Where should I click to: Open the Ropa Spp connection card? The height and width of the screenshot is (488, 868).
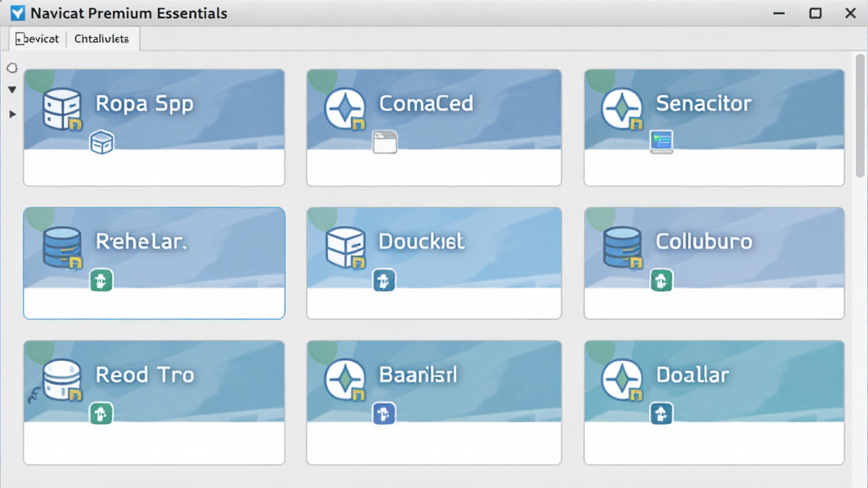tap(154, 127)
